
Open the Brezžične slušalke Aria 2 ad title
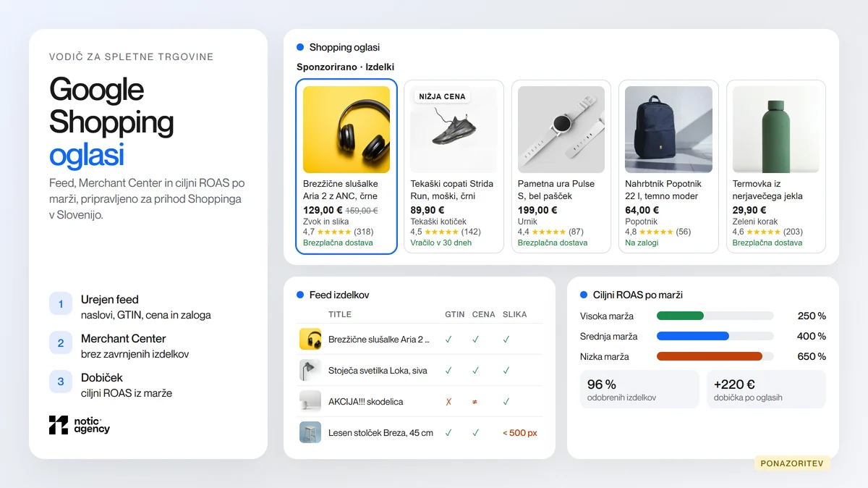coord(340,190)
